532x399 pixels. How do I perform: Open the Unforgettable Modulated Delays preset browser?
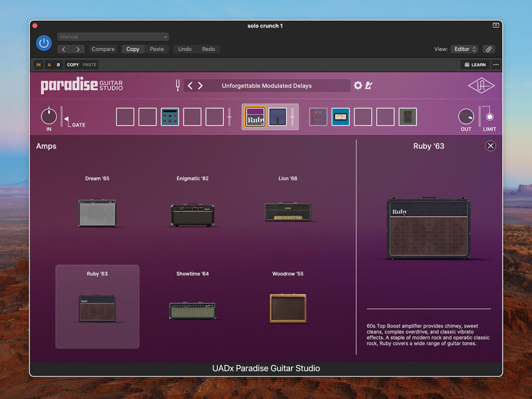click(267, 86)
